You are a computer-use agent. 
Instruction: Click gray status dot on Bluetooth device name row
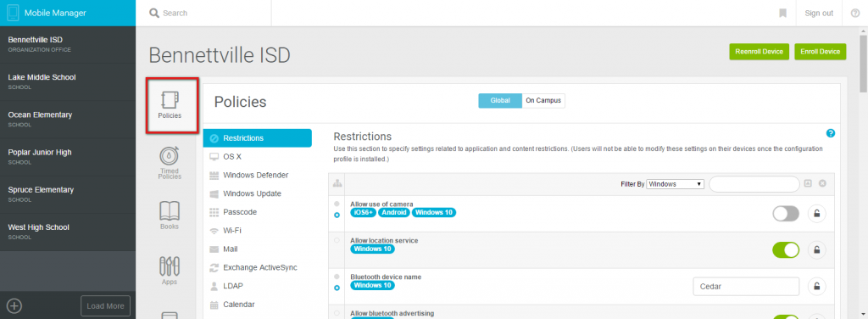coord(337,277)
